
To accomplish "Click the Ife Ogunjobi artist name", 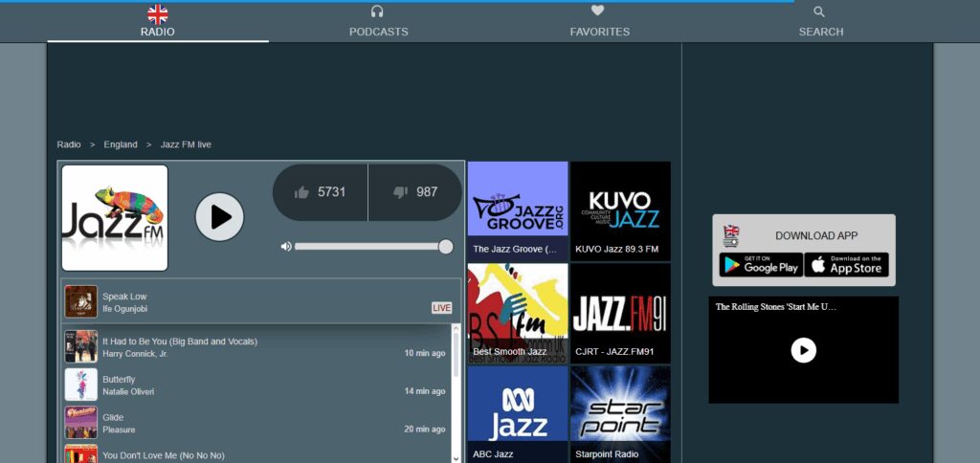I will 125,309.
